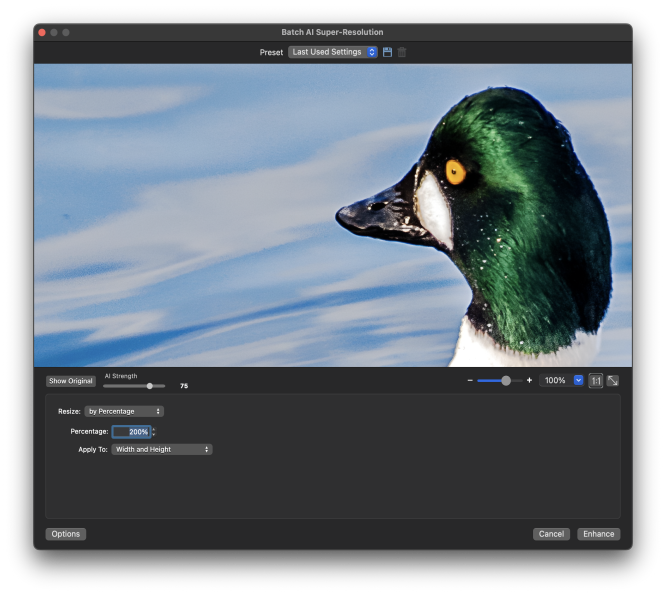Click the duck's eye in the preview image
Viewport: 666px width, 596px height.
pos(455,171)
